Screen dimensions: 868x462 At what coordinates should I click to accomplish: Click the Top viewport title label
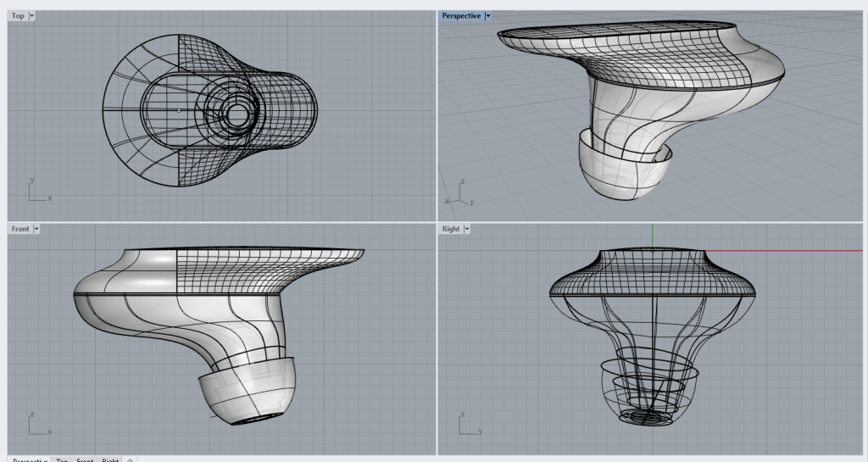point(18,16)
